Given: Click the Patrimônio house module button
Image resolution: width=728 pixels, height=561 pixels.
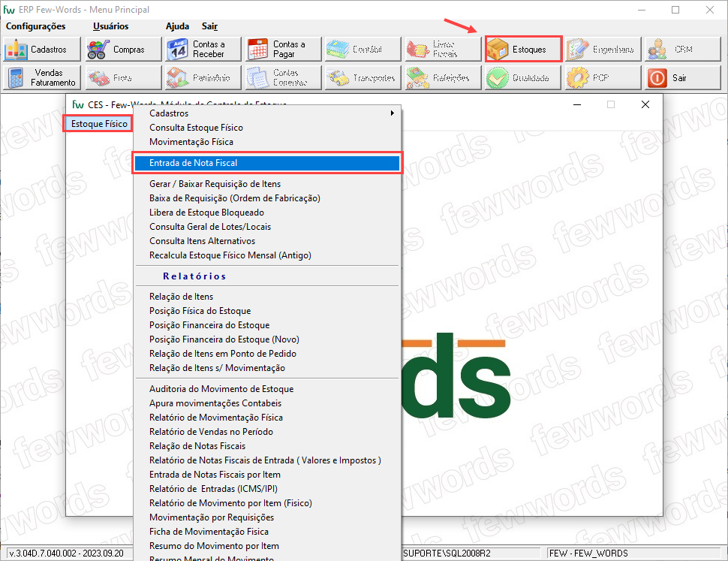Looking at the screenshot, I should tap(203, 77).
